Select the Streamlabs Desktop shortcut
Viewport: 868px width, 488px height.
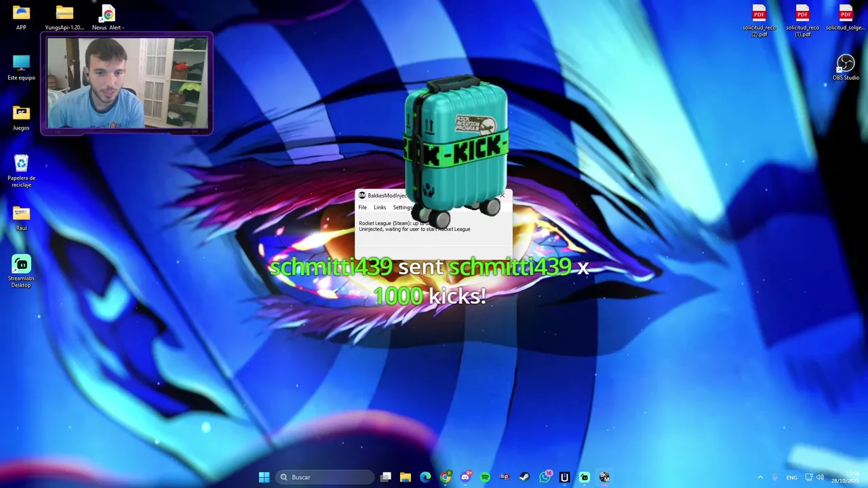tap(21, 271)
